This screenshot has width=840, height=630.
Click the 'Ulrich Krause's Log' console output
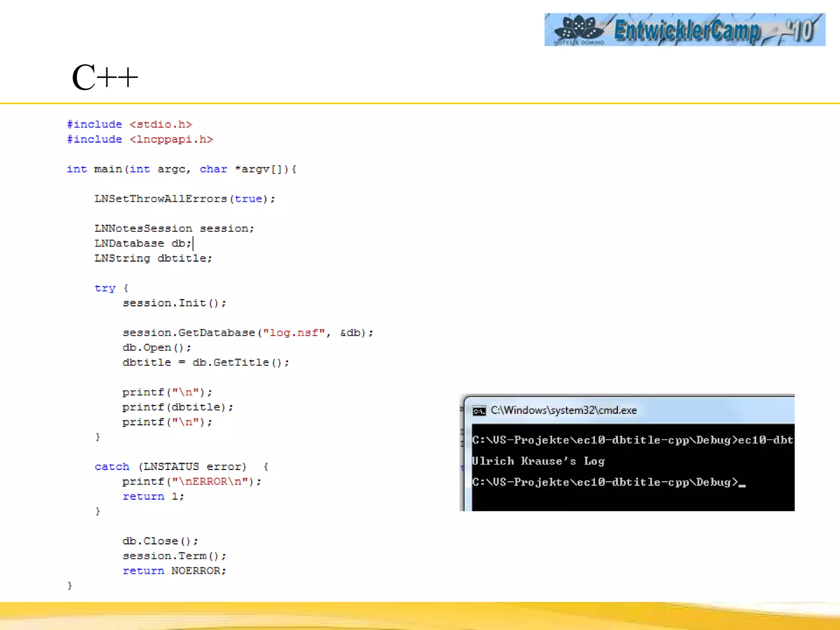coord(538,461)
